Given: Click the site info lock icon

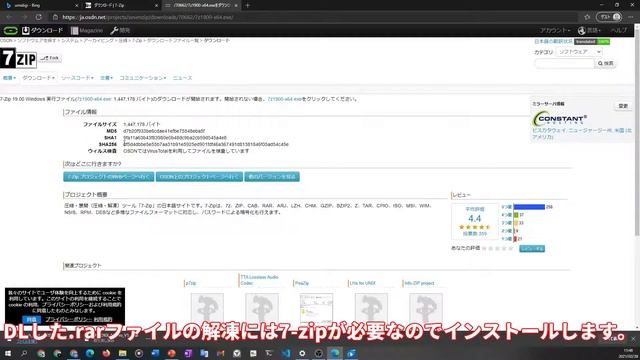Looking at the screenshot, I should 56,17.
